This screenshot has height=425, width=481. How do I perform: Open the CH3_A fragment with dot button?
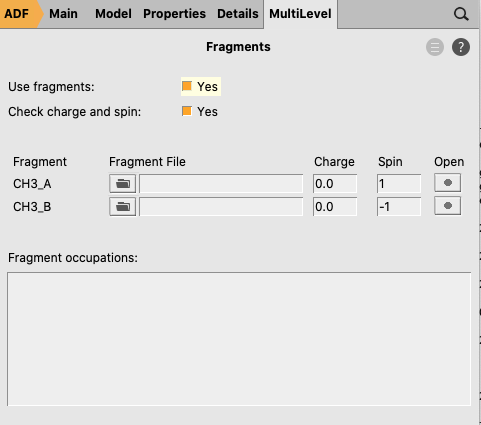point(448,183)
